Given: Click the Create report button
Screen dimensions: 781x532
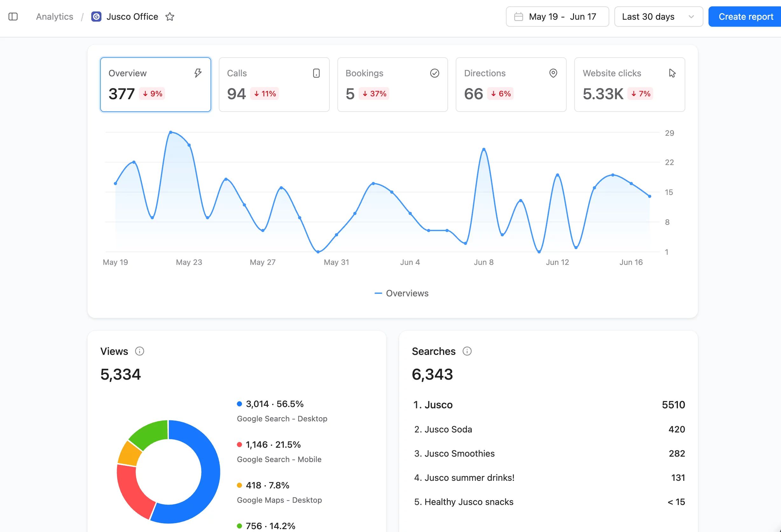Looking at the screenshot, I should [745, 17].
